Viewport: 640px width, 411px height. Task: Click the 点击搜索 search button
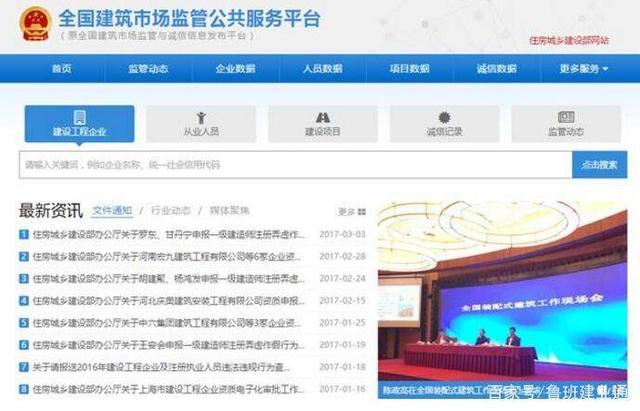tap(600, 164)
